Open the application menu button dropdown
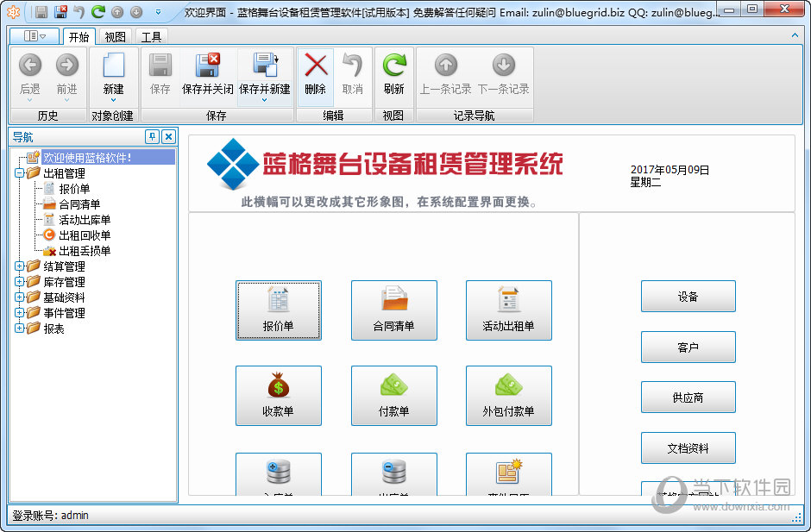This screenshot has width=811, height=532. (x=35, y=35)
